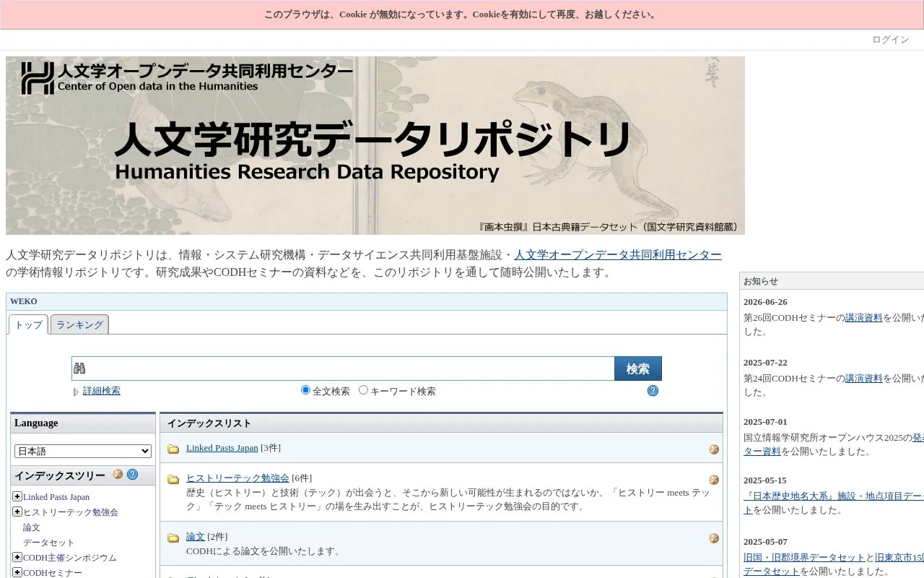Select Linked Pasts Japan in the index tree

[x=56, y=497]
